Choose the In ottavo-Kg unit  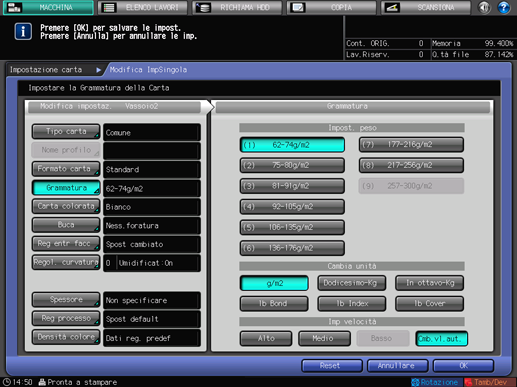tap(430, 283)
